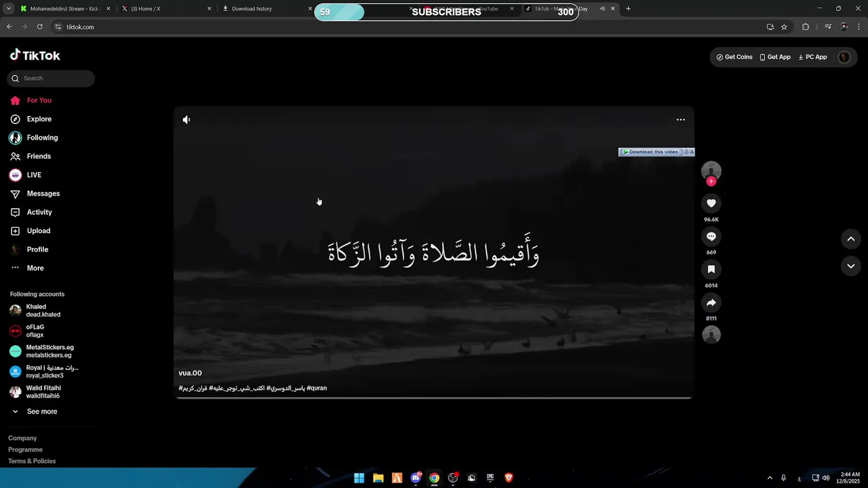Open the profile avatar menu at top right
The image size is (868, 488).
pyautogui.click(x=844, y=58)
